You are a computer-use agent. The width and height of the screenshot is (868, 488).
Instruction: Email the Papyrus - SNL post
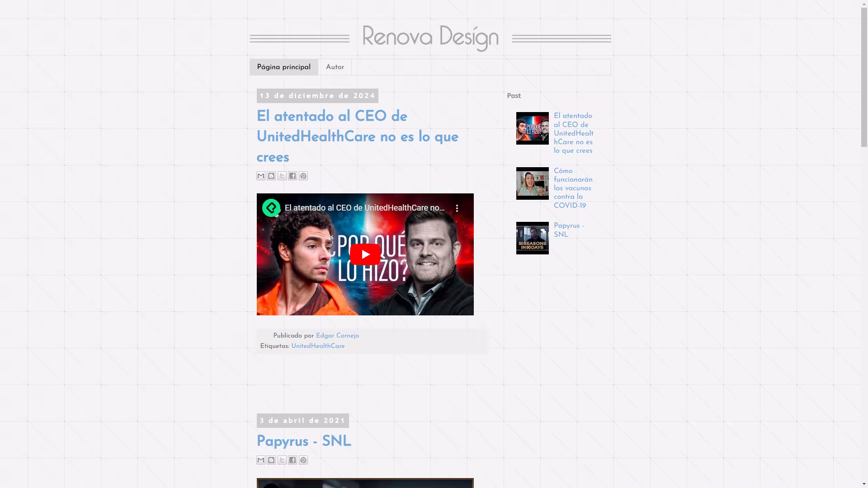(261, 460)
